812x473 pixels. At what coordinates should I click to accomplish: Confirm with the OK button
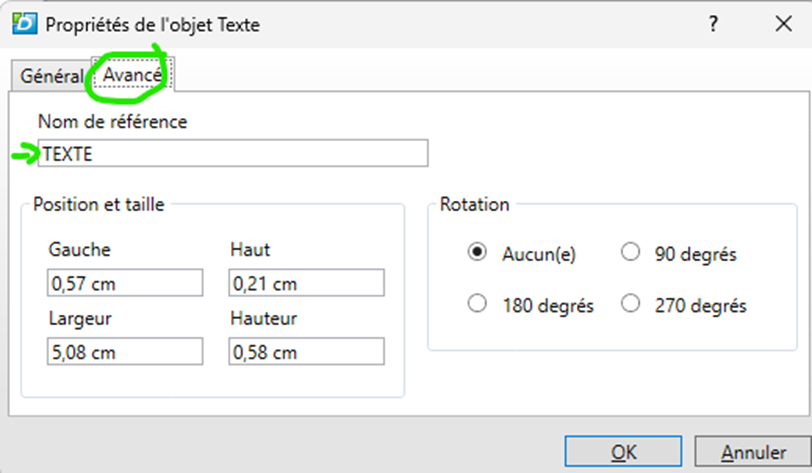pyautogui.click(x=624, y=453)
